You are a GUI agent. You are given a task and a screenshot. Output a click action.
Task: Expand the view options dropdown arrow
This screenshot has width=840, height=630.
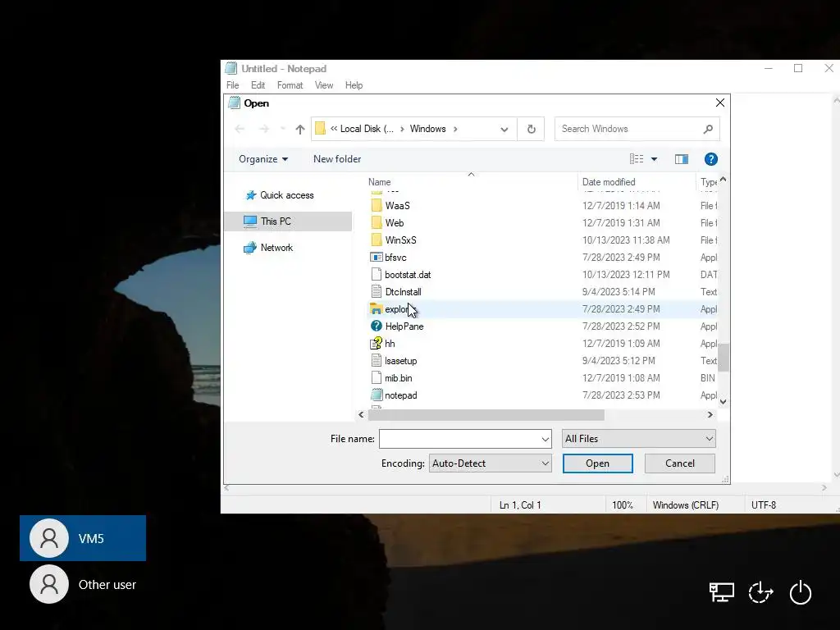654,159
